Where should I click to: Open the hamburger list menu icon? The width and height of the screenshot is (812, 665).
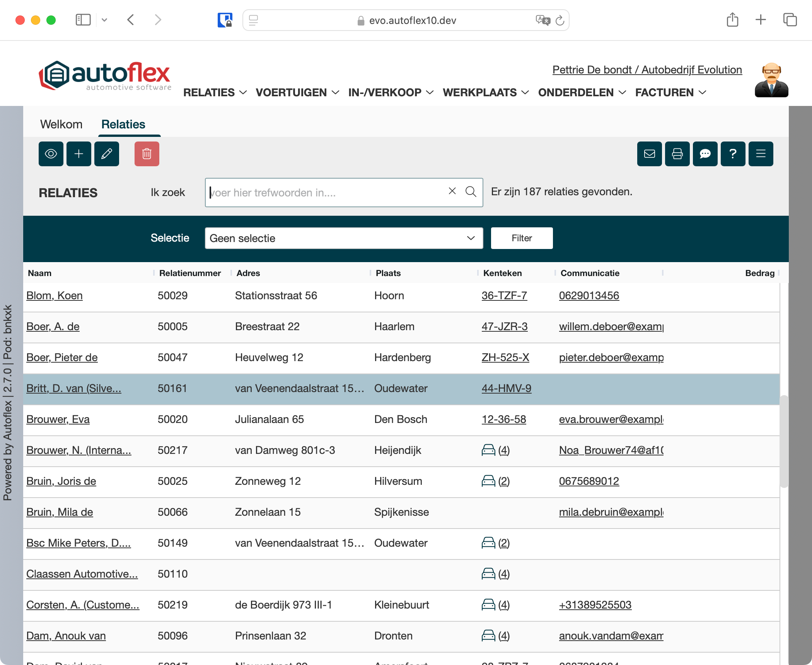click(761, 154)
